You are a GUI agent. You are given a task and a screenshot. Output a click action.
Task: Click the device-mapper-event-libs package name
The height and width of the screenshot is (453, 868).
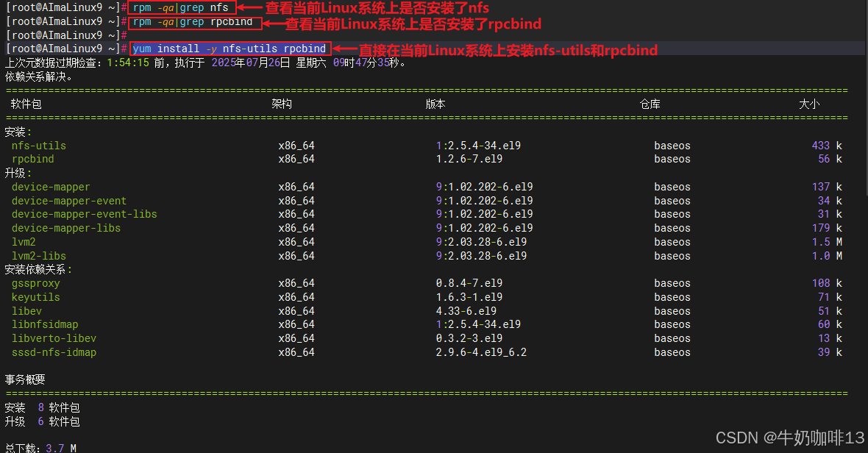pos(84,214)
